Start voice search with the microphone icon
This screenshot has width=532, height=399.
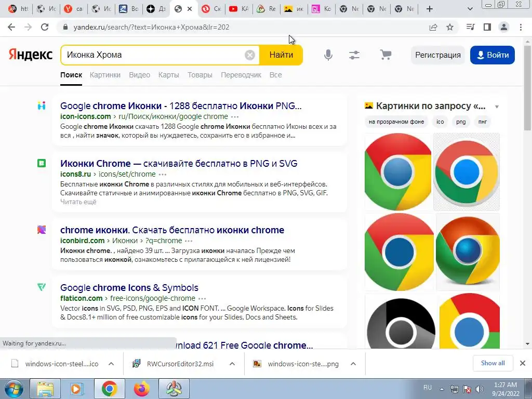coord(328,55)
